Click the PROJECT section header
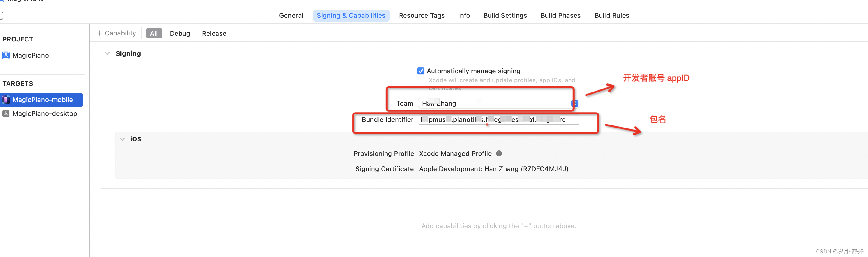The width and height of the screenshot is (868, 257). point(18,39)
